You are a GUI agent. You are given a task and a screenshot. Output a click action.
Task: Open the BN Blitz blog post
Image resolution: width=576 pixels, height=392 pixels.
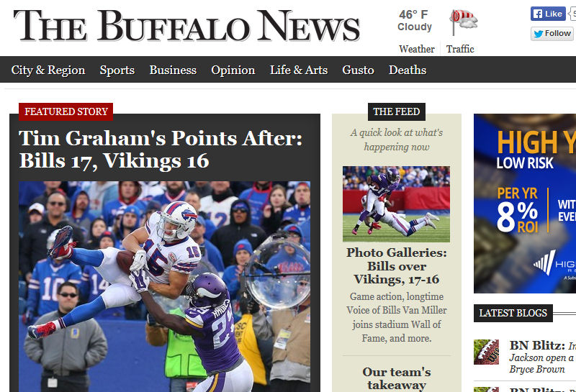click(x=542, y=357)
